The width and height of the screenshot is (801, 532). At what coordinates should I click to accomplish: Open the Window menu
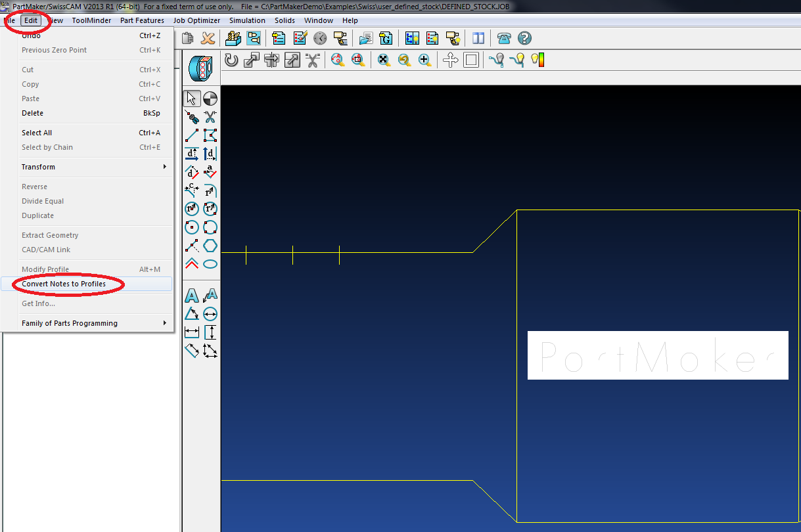tap(319, 20)
